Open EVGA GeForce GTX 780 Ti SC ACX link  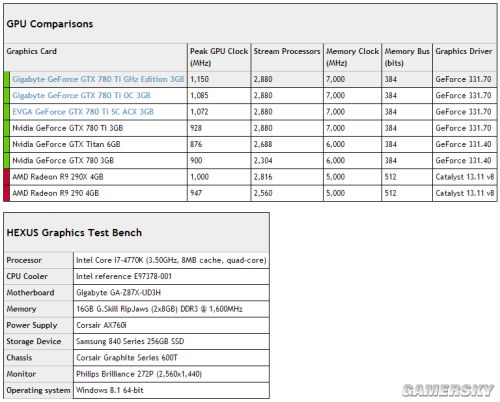point(83,112)
